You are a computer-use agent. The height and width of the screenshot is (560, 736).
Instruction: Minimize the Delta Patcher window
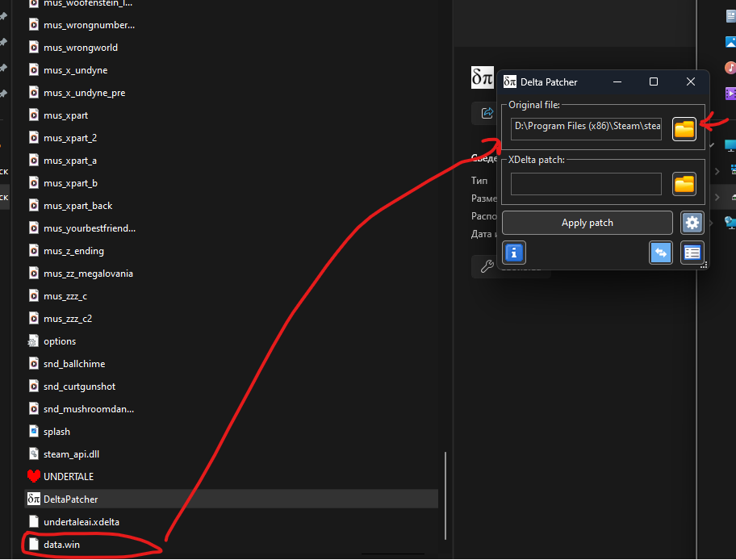[617, 81]
